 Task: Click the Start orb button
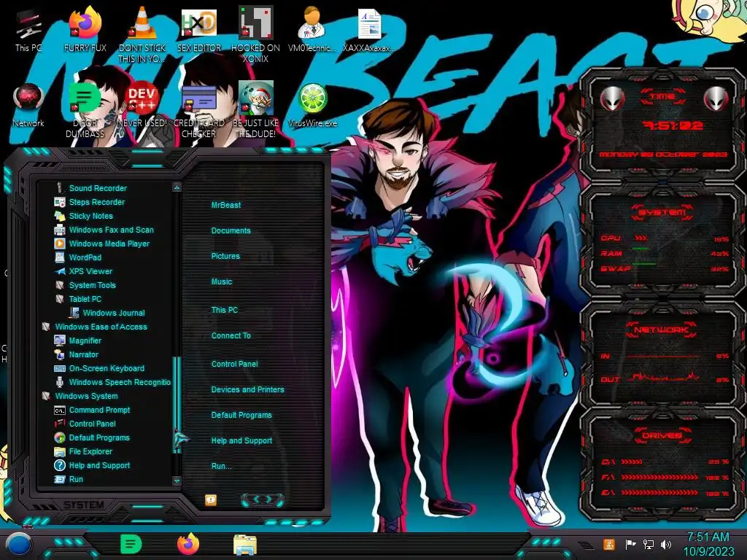[18, 545]
